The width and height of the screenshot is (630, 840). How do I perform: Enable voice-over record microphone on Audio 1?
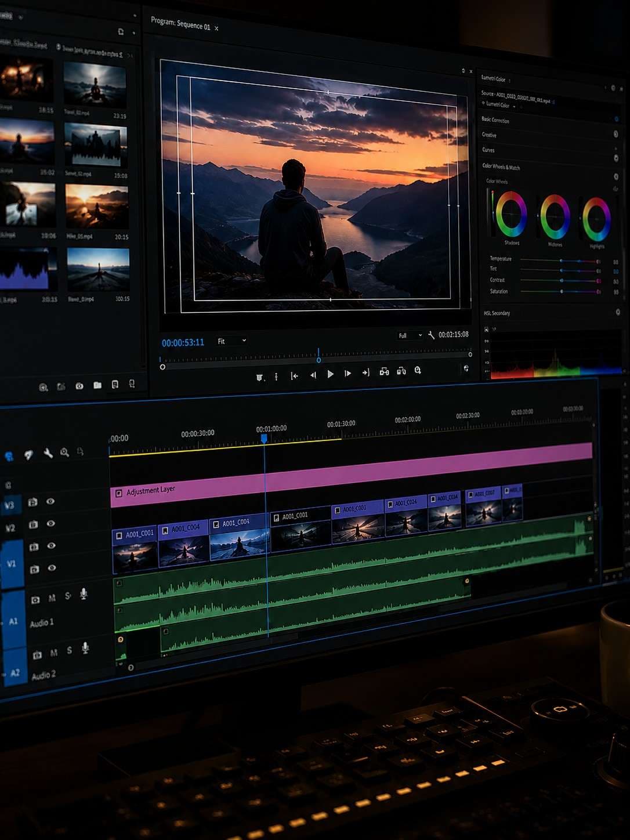coord(84,593)
